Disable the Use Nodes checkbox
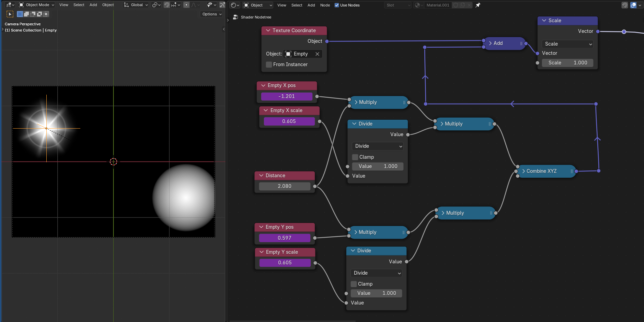The height and width of the screenshot is (322, 644). click(x=337, y=5)
